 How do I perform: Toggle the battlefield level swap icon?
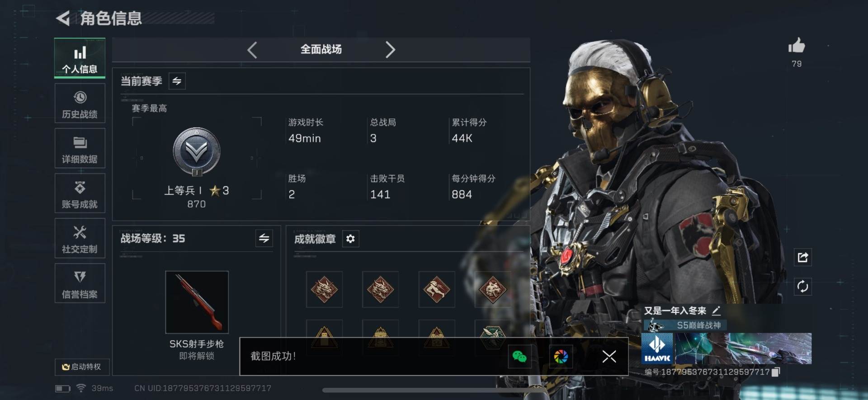click(x=264, y=238)
